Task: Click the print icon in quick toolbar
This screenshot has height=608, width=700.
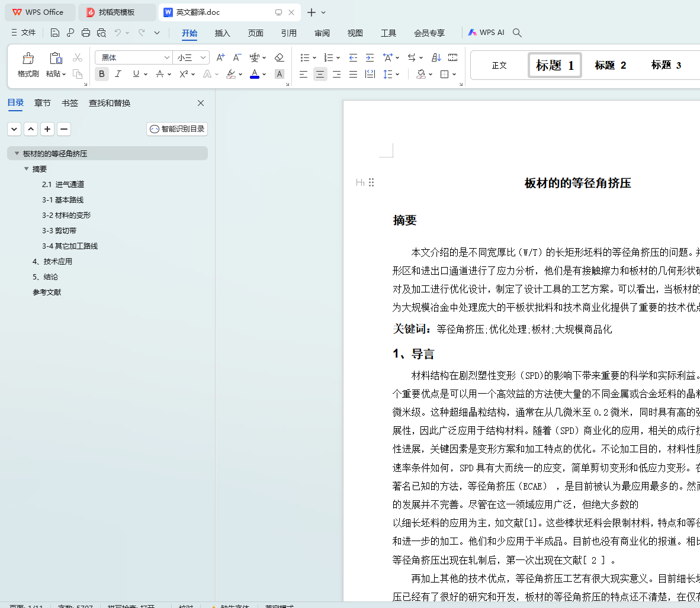Action: click(x=86, y=33)
